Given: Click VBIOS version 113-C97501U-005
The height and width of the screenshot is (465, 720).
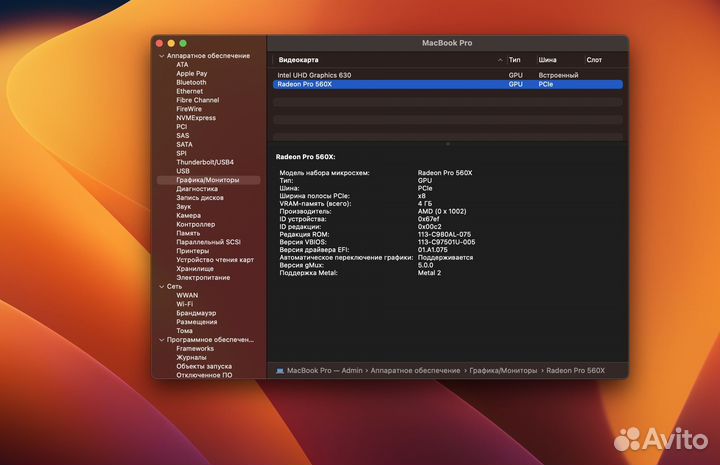Looking at the screenshot, I should [x=446, y=242].
